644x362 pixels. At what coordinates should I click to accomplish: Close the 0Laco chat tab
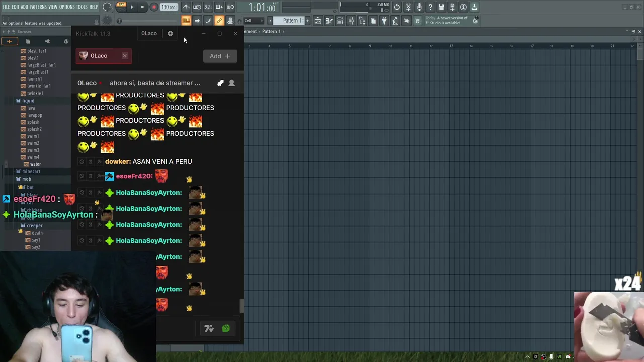pyautogui.click(x=125, y=56)
